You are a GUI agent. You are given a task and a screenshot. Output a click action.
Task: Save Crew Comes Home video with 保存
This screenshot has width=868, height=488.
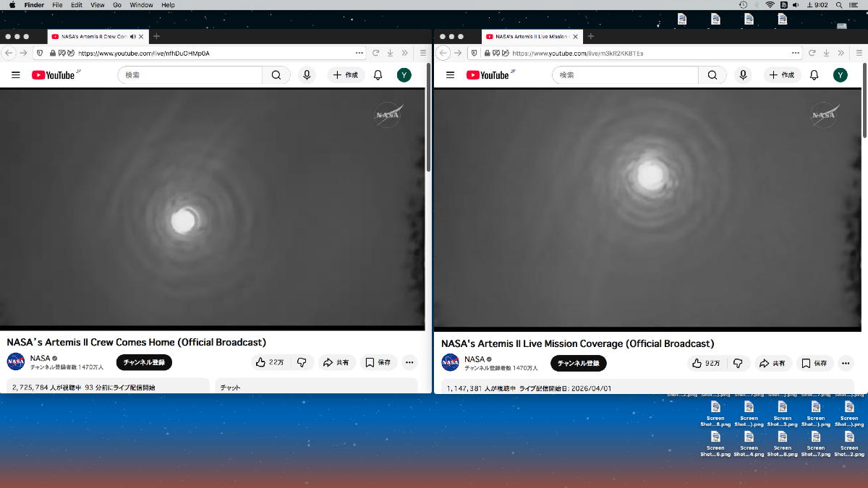pyautogui.click(x=378, y=362)
